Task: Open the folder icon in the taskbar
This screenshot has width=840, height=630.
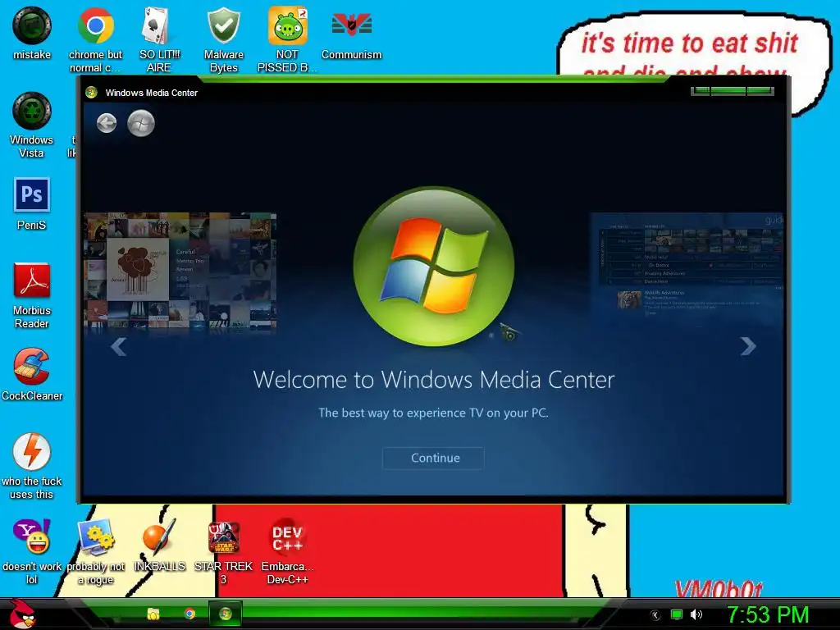Action: (153, 614)
